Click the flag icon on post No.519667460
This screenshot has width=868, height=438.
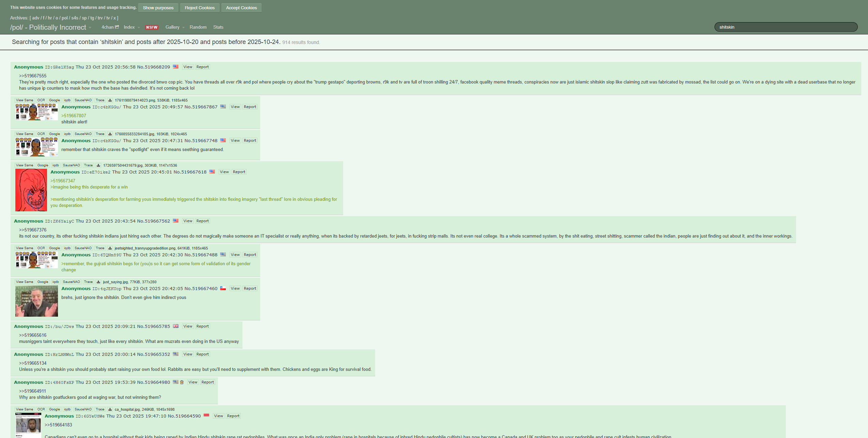click(x=223, y=288)
